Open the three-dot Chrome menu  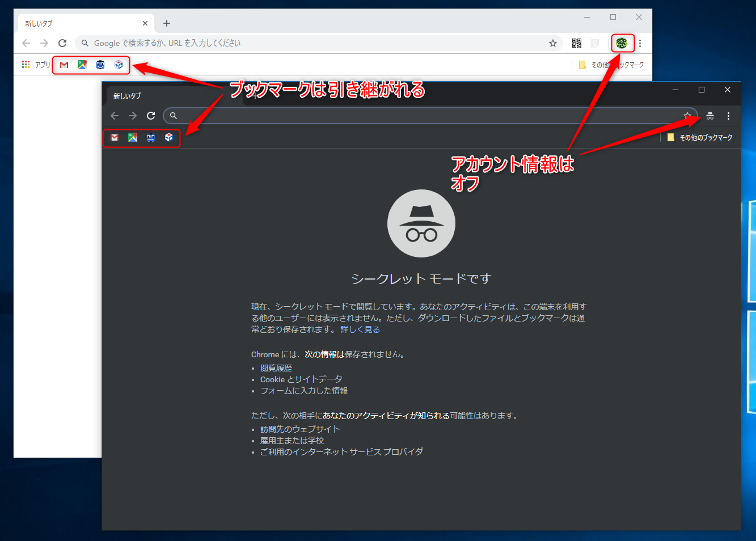point(640,43)
